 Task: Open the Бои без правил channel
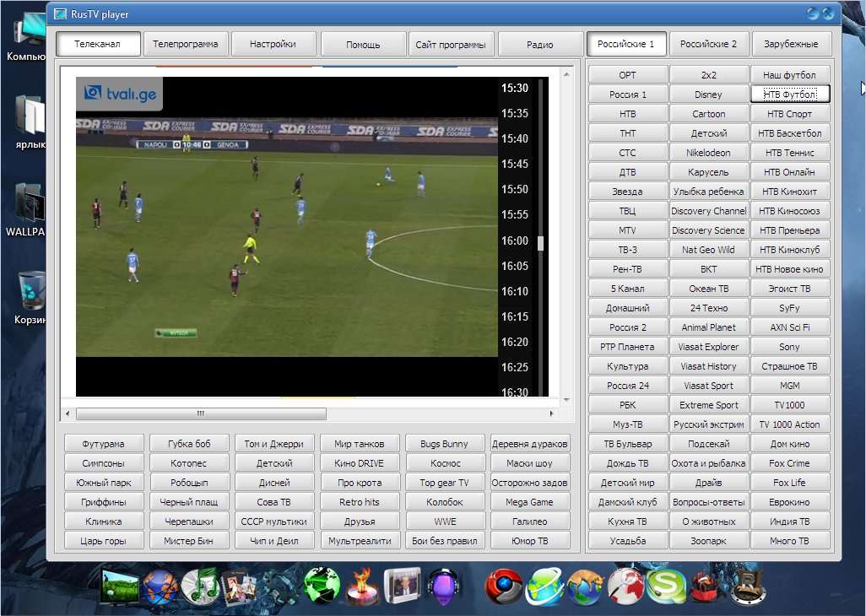pos(445,541)
